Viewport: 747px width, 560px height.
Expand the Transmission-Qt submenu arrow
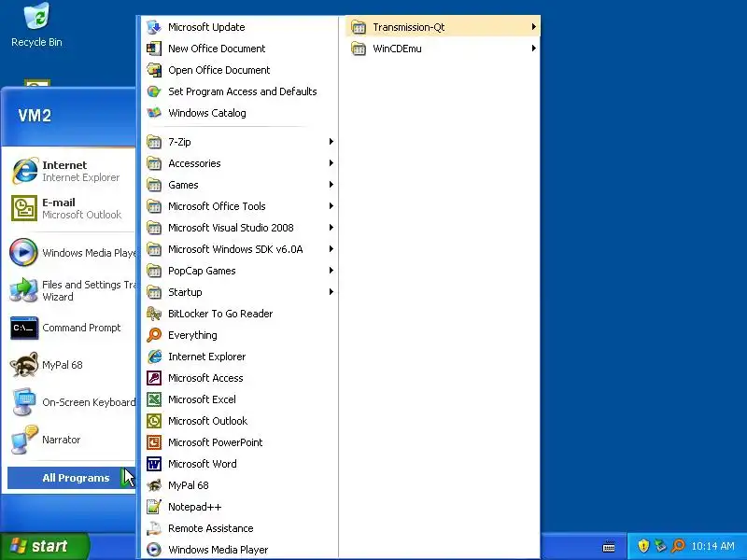click(533, 27)
